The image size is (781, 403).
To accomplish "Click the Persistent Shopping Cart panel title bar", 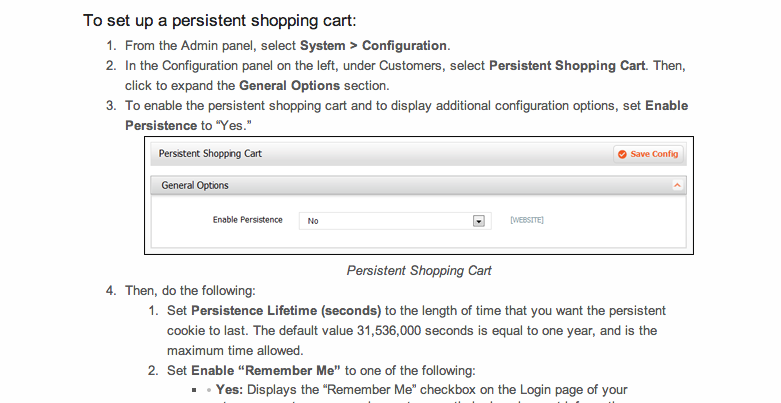I will [418, 154].
